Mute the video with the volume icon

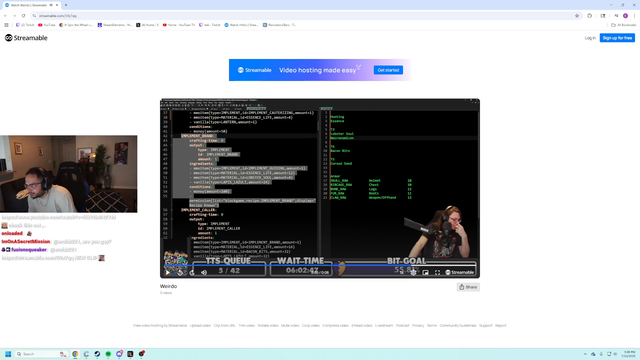(x=204, y=272)
